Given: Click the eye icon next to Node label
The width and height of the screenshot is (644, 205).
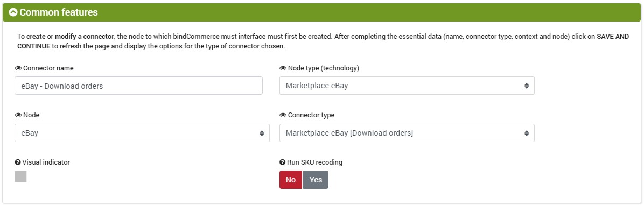Looking at the screenshot, I should tap(18, 115).
